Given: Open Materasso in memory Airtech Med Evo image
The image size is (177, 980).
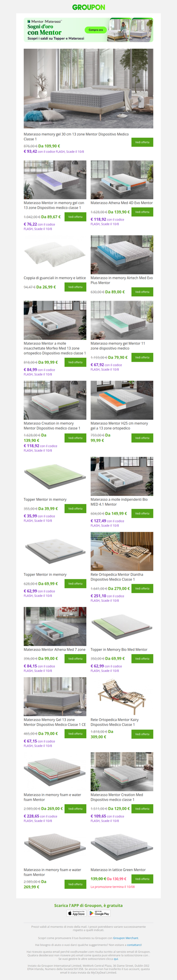Looking at the screenshot, I should pyautogui.click(x=122, y=255).
